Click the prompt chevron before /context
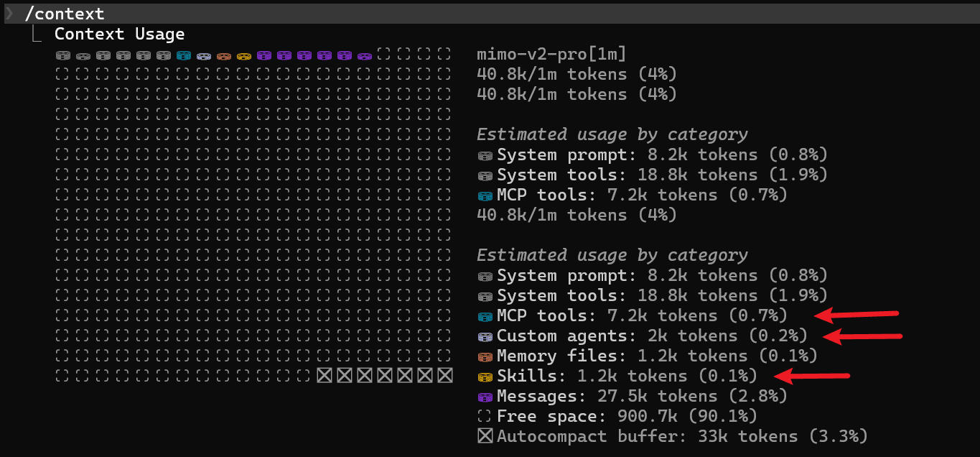The height and width of the screenshot is (457, 980). coord(9,14)
